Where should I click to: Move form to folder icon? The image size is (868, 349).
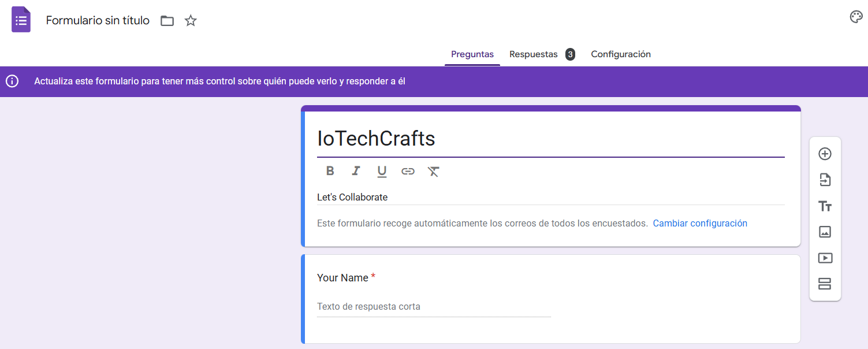(x=167, y=21)
